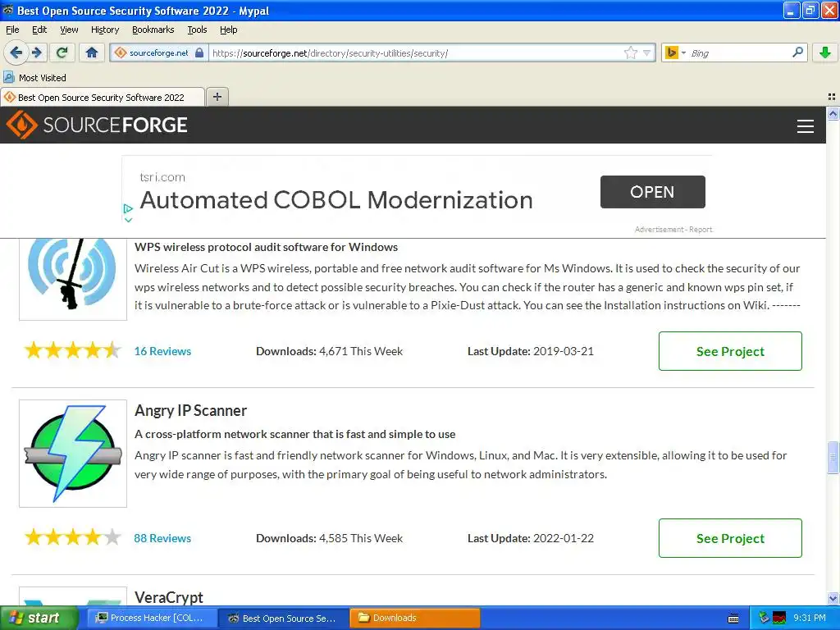Open the SourceForge hamburger menu
The image size is (840, 630).
806,126
